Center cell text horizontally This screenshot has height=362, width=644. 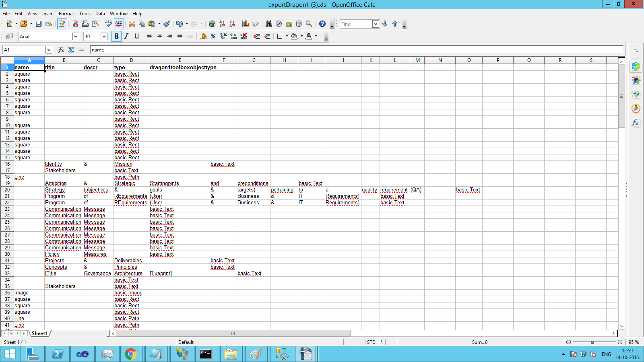[x=160, y=37]
